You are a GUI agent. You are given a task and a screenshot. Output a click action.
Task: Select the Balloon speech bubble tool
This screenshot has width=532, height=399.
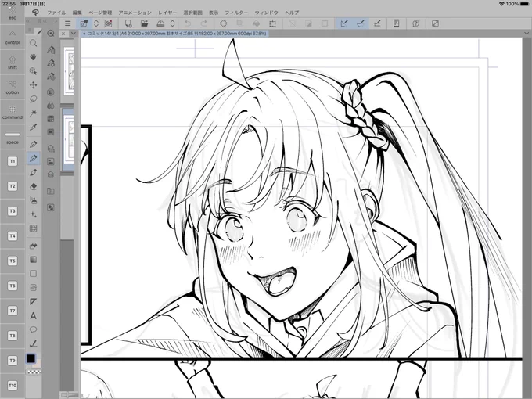33,329
